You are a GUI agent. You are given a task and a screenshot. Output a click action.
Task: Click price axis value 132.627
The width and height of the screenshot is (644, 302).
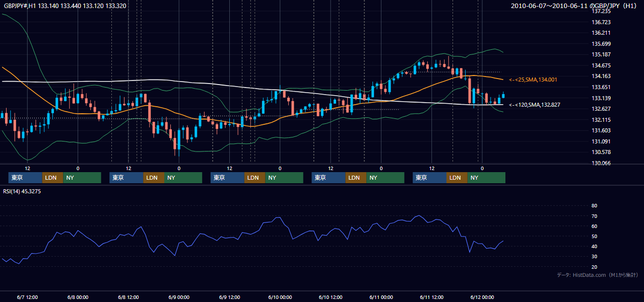[x=601, y=109]
